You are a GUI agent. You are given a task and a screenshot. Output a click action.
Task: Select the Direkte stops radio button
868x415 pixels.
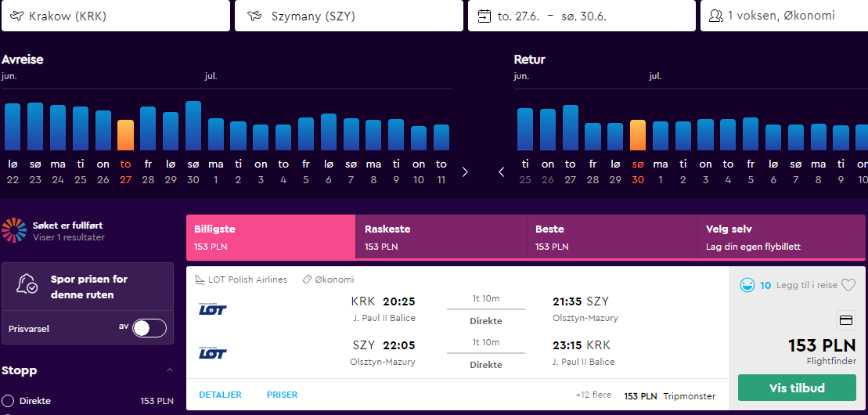[8, 401]
